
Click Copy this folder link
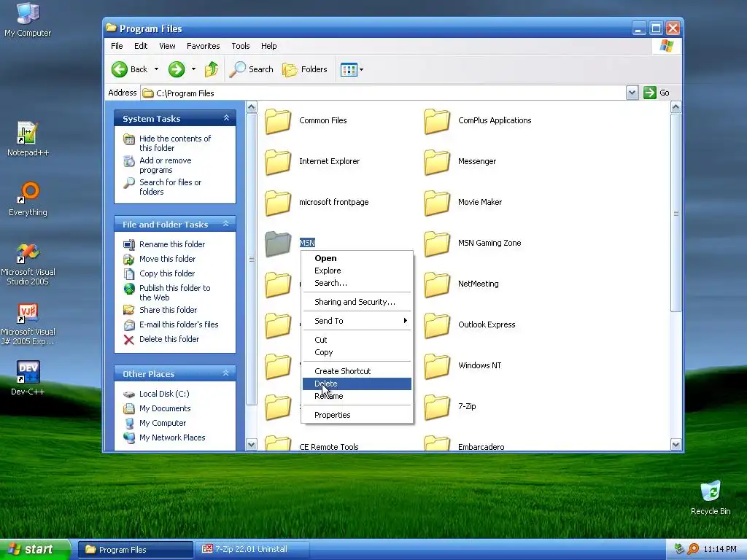[x=167, y=274]
